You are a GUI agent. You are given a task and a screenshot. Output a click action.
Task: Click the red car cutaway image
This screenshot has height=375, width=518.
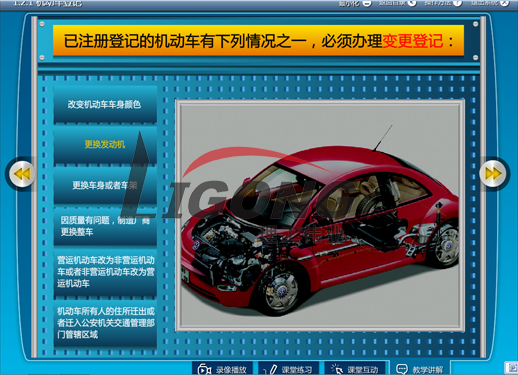pos(320,216)
